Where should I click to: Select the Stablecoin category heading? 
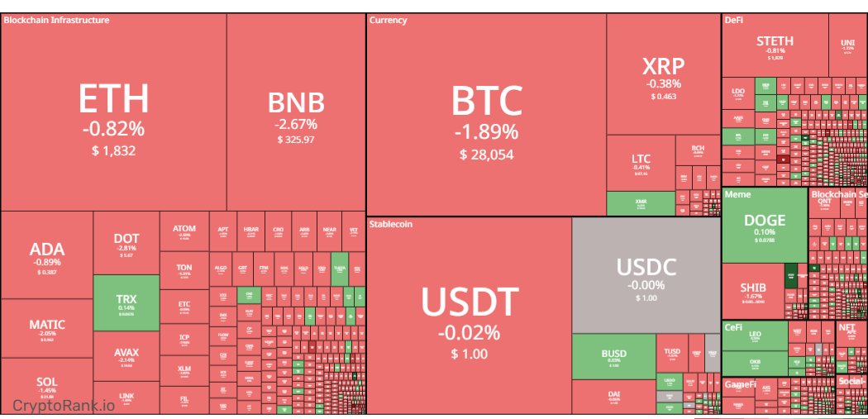click(391, 224)
